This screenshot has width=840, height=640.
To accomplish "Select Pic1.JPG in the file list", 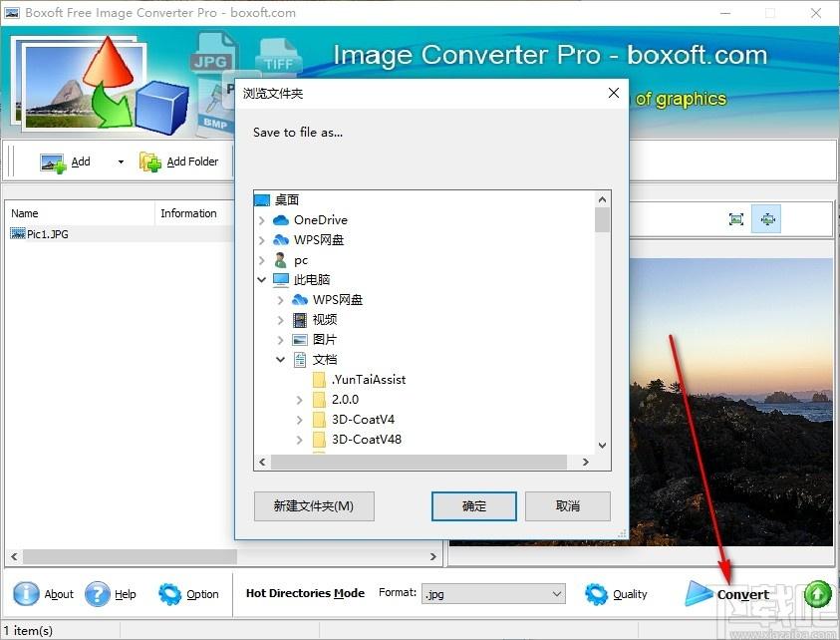I will tap(47, 234).
